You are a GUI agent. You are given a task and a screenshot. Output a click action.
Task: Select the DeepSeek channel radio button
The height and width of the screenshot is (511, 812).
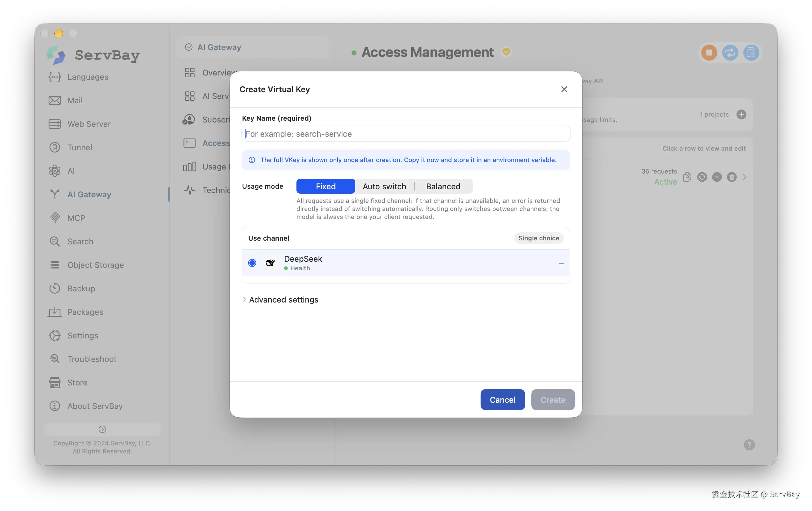coord(252,263)
